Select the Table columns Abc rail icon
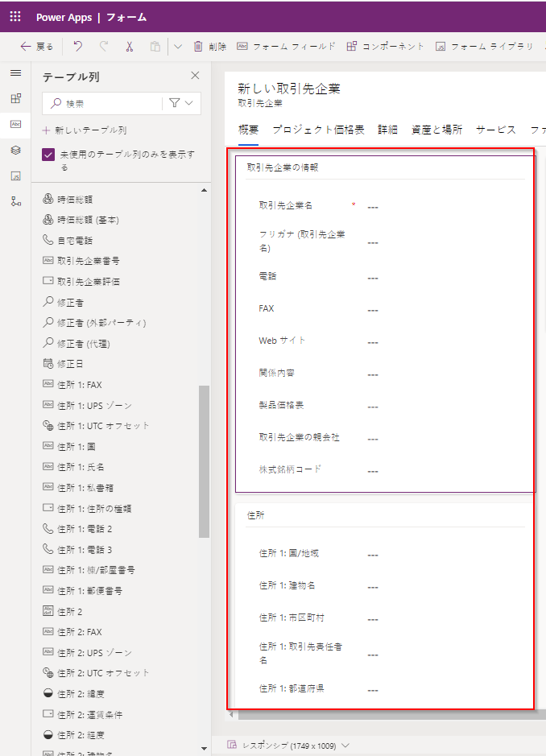 click(x=15, y=125)
